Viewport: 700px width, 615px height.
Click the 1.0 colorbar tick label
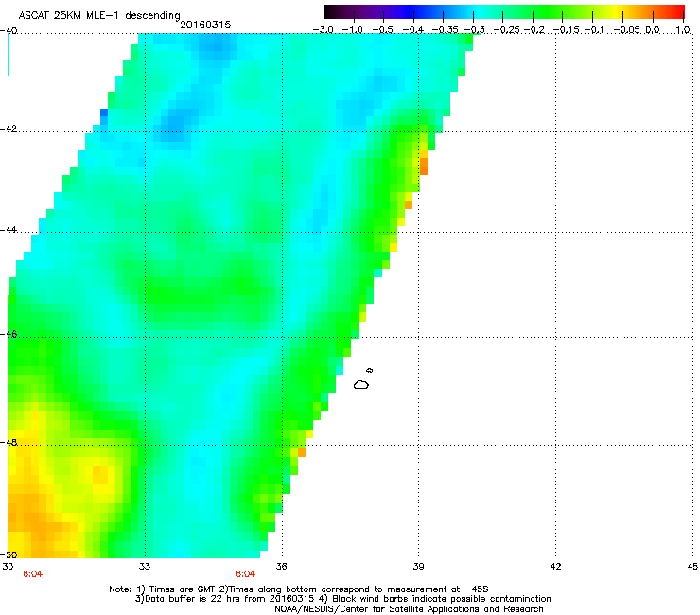[683, 30]
